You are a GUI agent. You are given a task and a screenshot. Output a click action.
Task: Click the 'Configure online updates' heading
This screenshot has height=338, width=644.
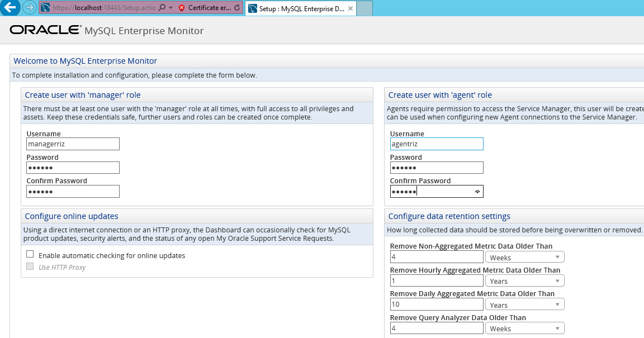point(72,216)
